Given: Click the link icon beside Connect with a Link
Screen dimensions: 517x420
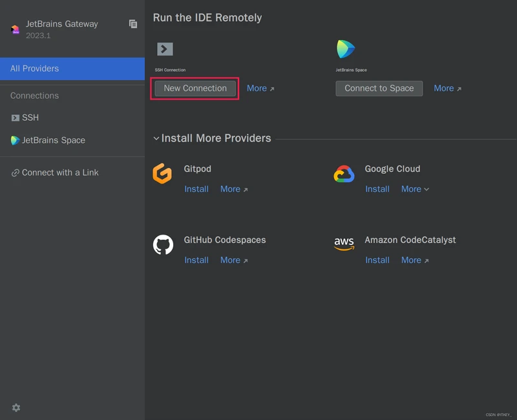Looking at the screenshot, I should 15,173.
